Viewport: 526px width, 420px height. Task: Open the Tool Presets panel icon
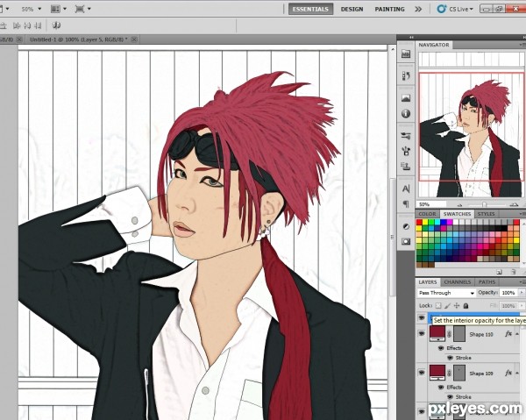pos(406,136)
